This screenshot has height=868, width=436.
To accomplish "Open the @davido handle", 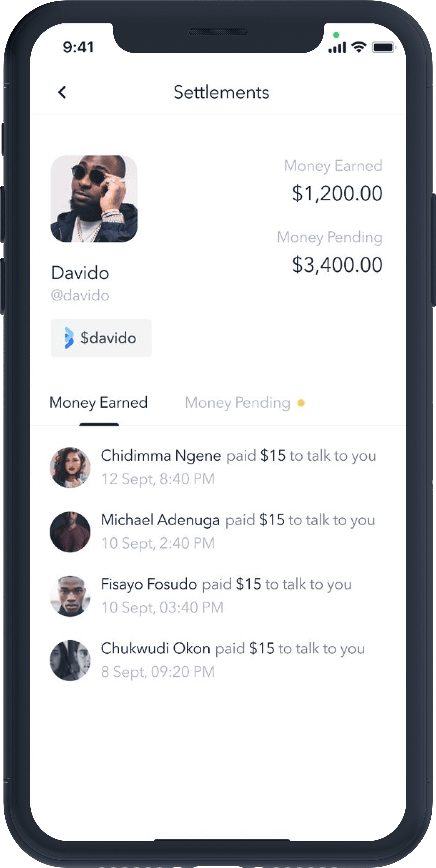I will pos(80,295).
